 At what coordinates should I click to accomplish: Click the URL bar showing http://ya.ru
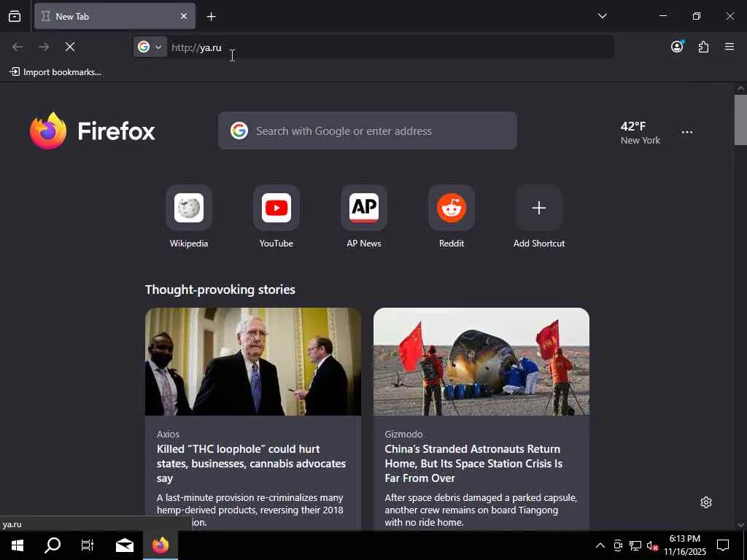[390, 47]
